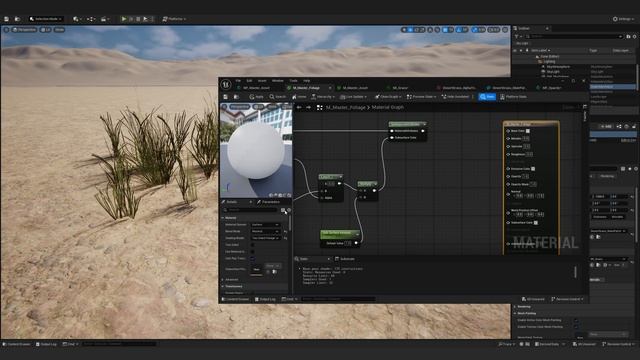Image resolution: width=640 pixels, height=360 pixels.
Task: Click the Outliner search field
Action: [x=574, y=37]
